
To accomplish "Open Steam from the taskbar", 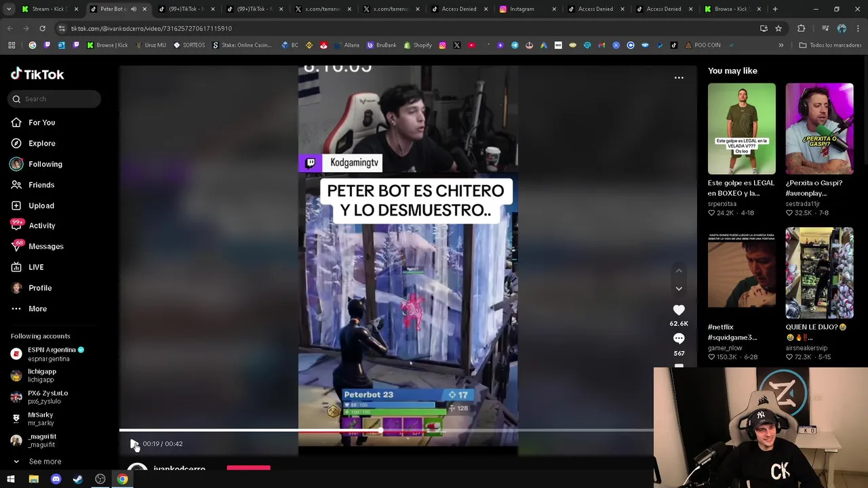I will (78, 480).
